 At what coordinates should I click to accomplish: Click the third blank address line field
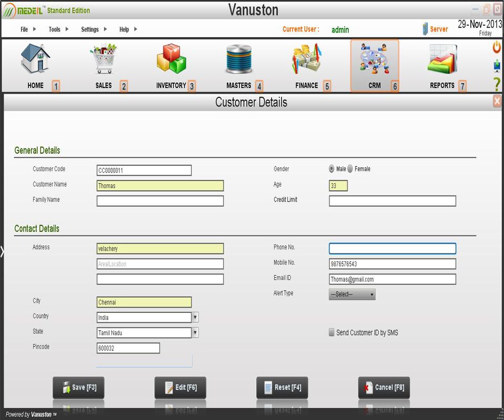[160, 279]
